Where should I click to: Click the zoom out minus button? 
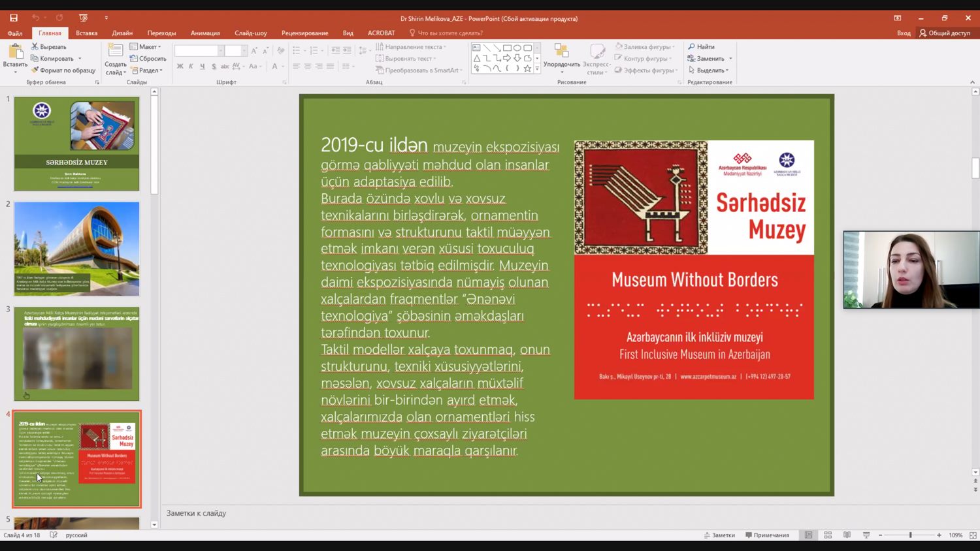[x=880, y=535]
